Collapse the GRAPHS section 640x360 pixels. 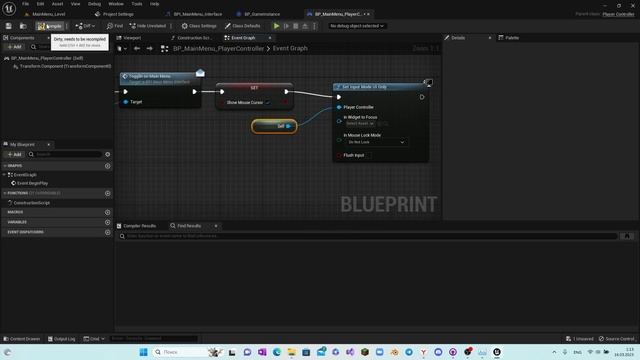pyautogui.click(x=5, y=166)
